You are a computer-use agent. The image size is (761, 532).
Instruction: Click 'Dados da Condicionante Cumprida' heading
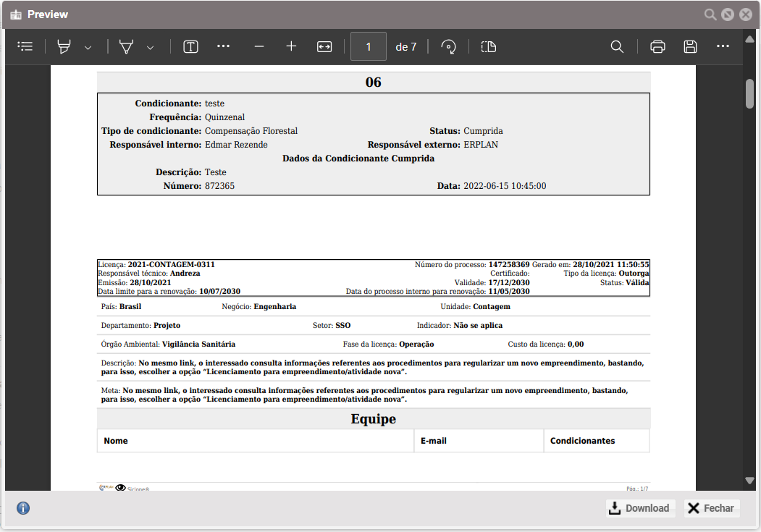point(358,158)
